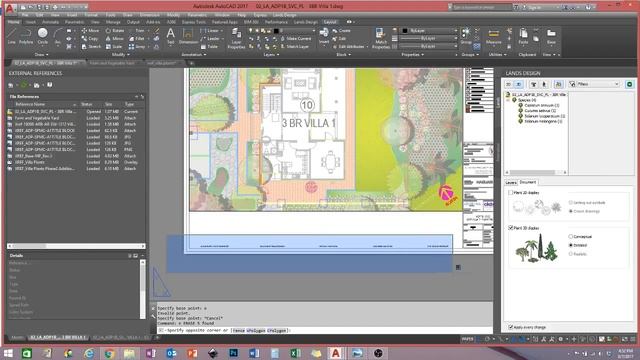Select the Arc tool
The image size is (640, 360).
(58, 36)
